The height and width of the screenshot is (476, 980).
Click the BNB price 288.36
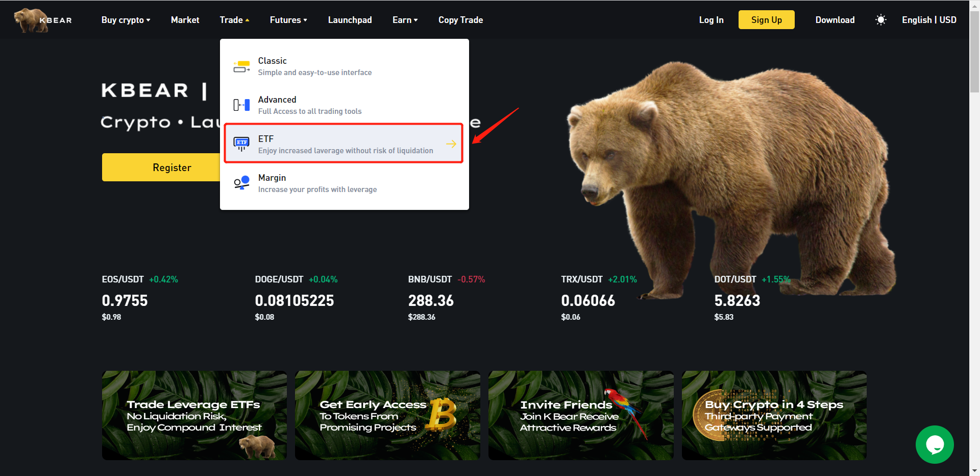pyautogui.click(x=431, y=300)
